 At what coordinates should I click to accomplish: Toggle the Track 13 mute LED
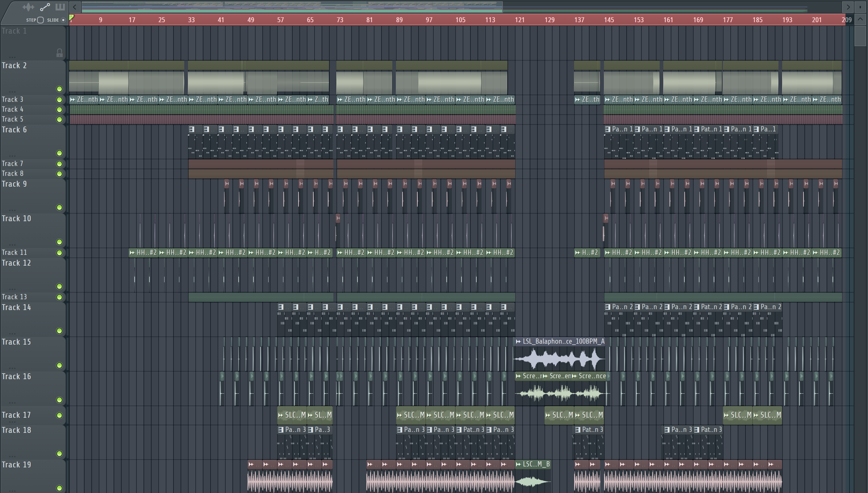(59, 297)
